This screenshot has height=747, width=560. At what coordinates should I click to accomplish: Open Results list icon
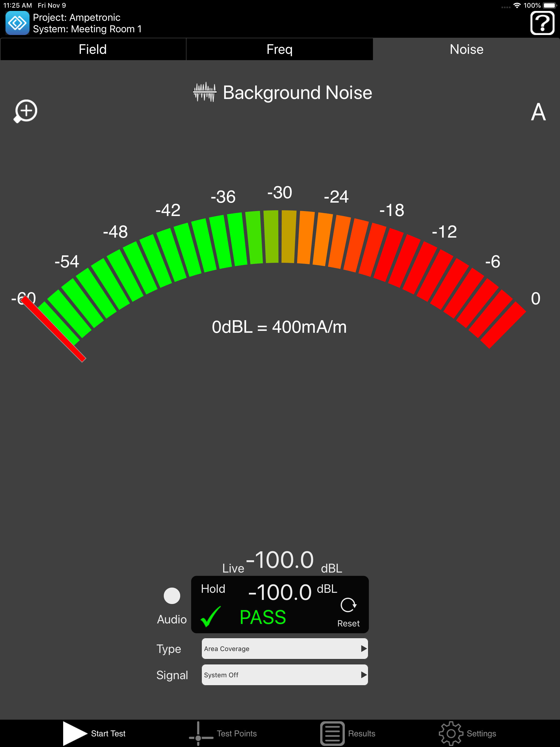coord(332,734)
